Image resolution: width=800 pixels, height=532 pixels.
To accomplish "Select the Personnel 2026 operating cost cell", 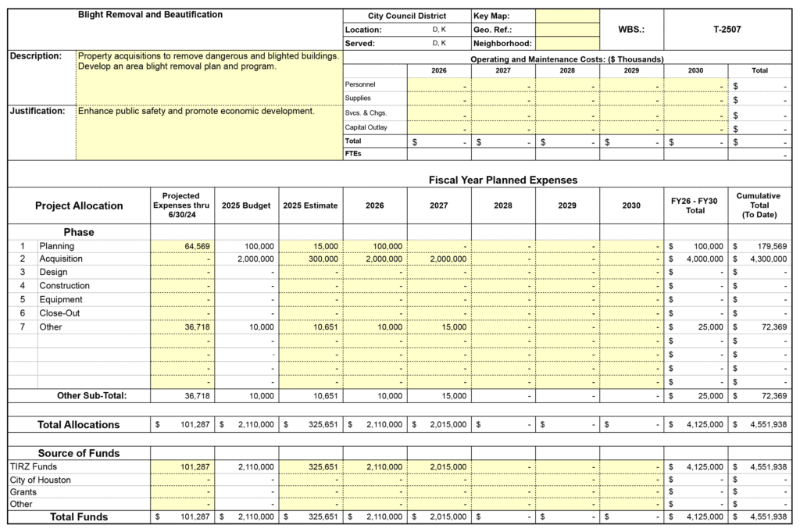I will click(438, 84).
